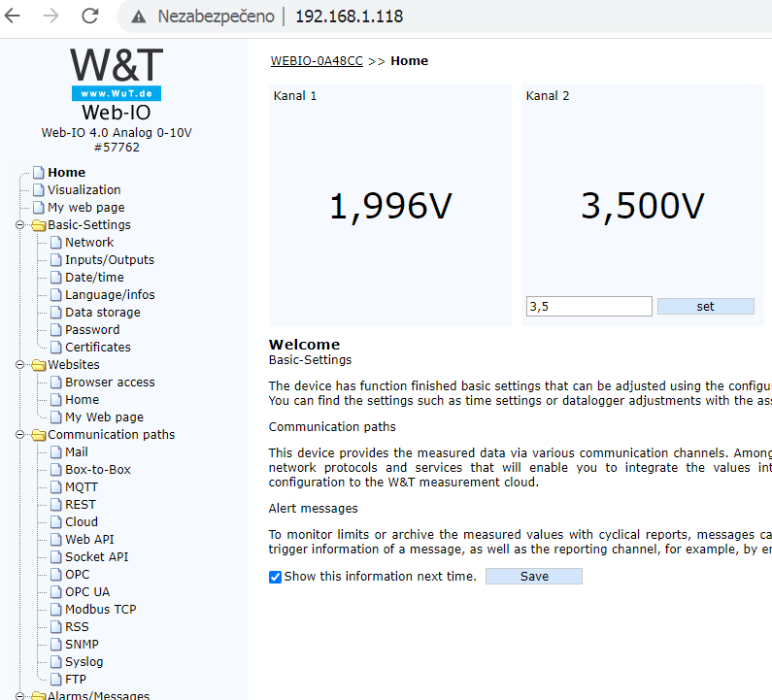772x700 pixels.
Task: Open Web API settings
Action: (x=89, y=540)
